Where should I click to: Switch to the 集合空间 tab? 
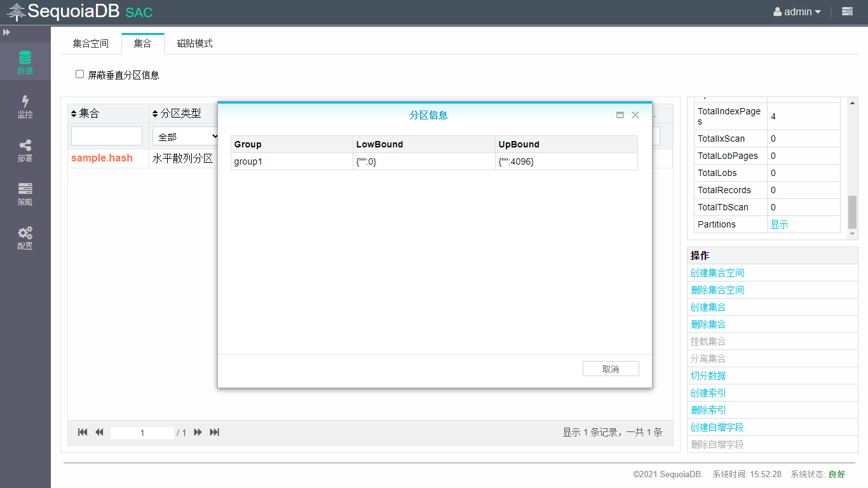coord(90,44)
